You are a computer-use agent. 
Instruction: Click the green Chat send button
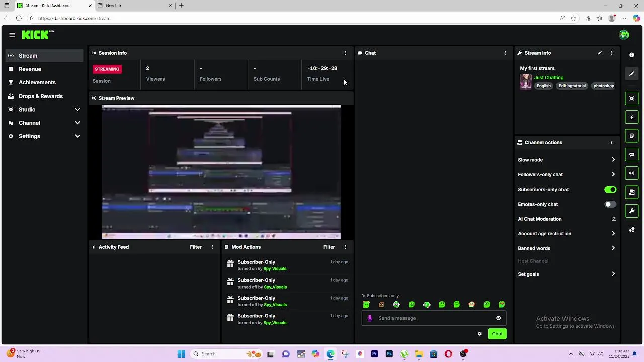(497, 334)
